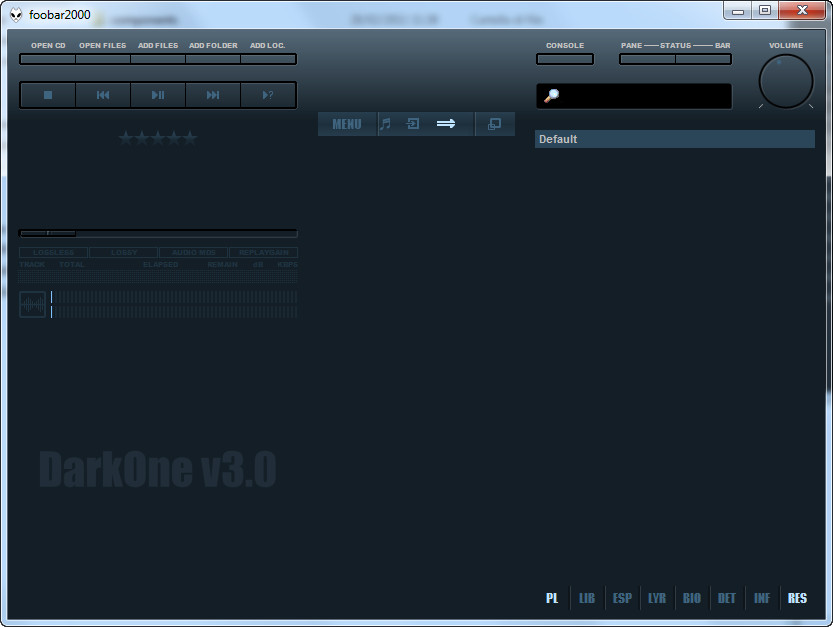Minimize the foobar2000 window
The width and height of the screenshot is (833, 627).
coord(738,11)
